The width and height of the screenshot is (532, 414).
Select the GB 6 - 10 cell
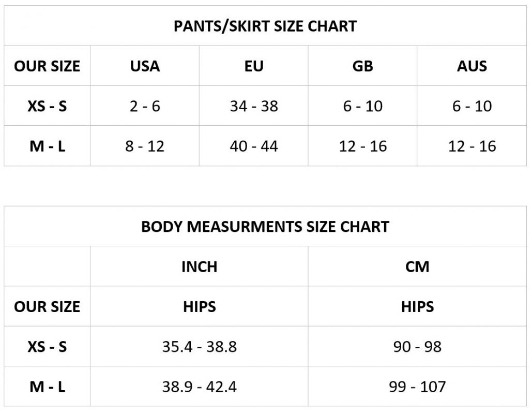coord(362,106)
